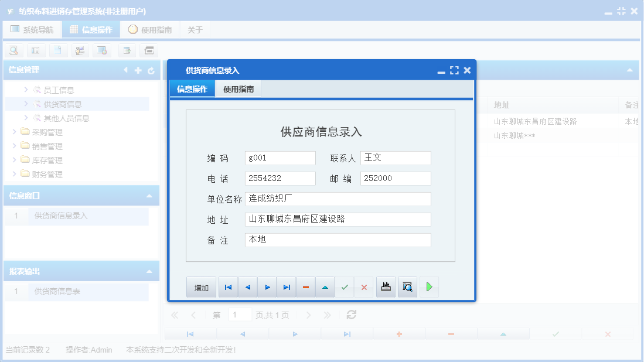The height and width of the screenshot is (362, 644).
Task: Refresh the 信息管理 tree with the refresh icon
Action: click(151, 70)
